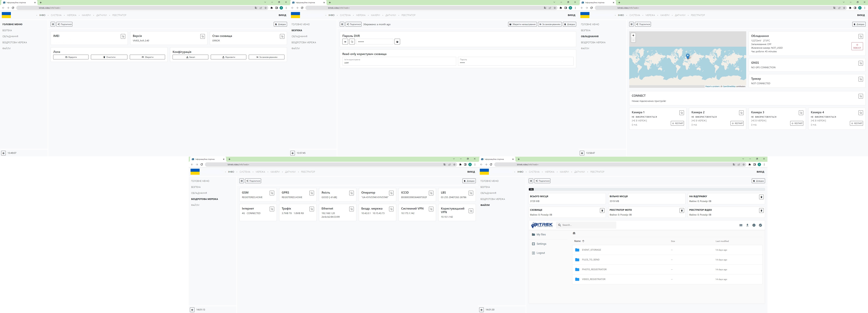The image size is (868, 313).
Task: Copy DVR password in the Безпека window
Action: point(352,42)
